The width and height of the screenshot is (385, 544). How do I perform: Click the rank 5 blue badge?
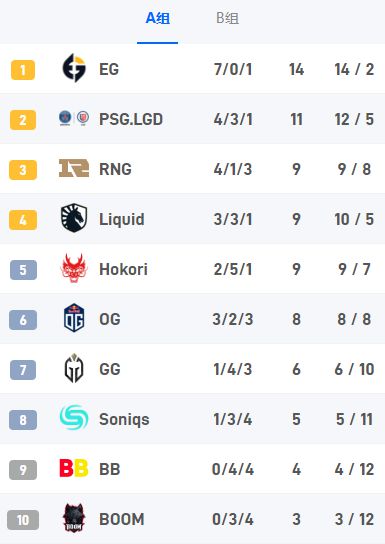[23, 270]
